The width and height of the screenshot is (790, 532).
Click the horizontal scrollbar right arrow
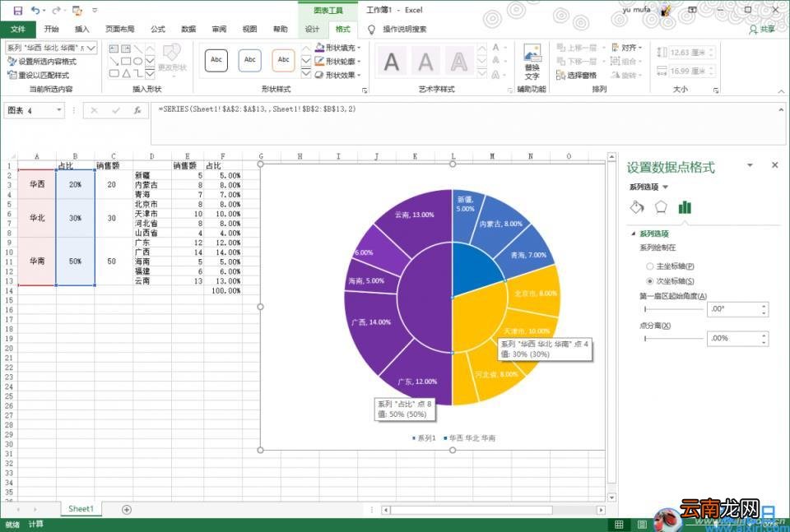coord(601,510)
